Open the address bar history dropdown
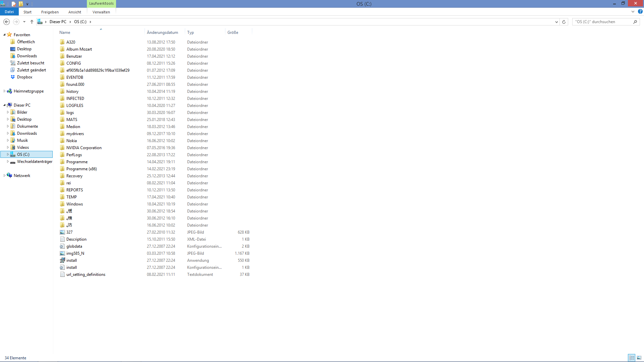The height and width of the screenshot is (362, 644). click(x=556, y=22)
